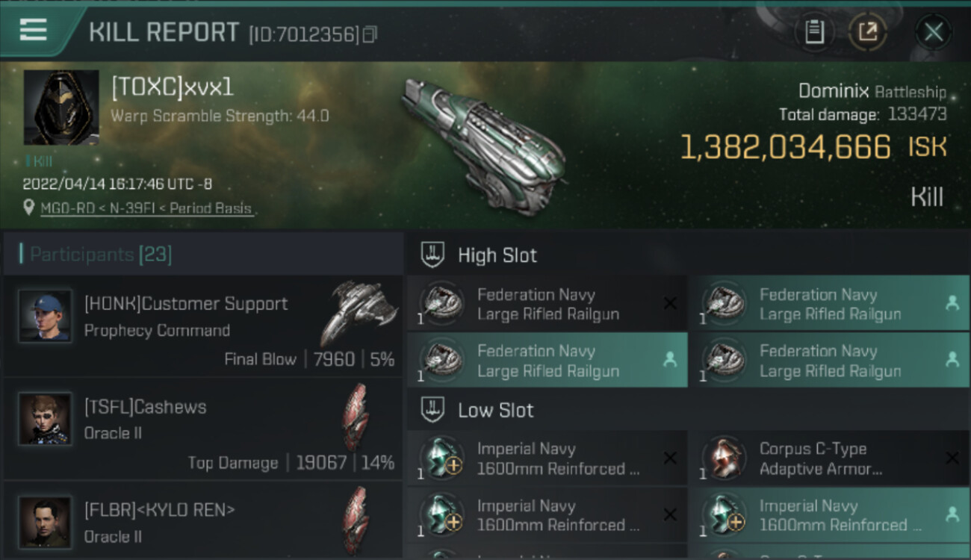Click the Corpus C-Type Adaptive Armor module
The height and width of the screenshot is (560, 971).
828,458
